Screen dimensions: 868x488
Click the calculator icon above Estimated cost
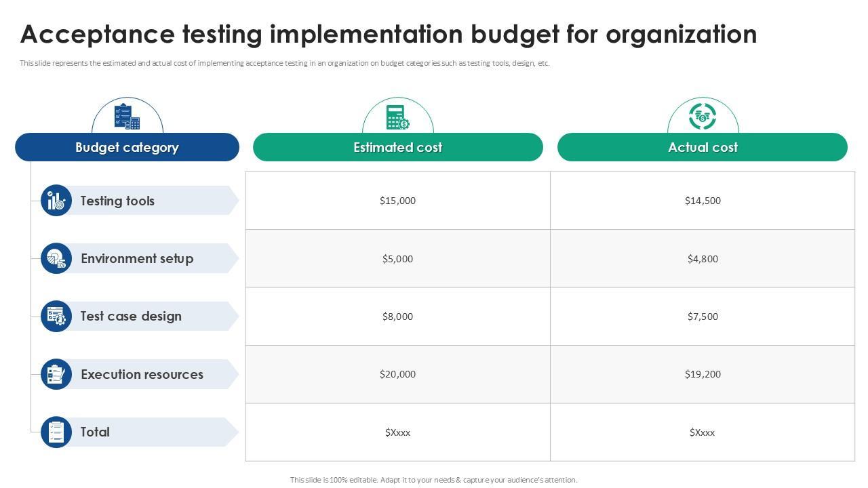point(397,117)
